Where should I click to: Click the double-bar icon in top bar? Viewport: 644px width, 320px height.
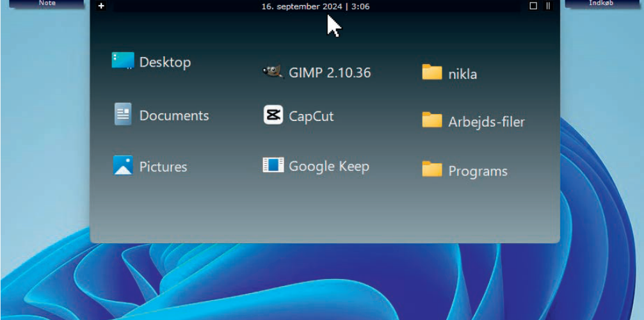click(x=548, y=6)
